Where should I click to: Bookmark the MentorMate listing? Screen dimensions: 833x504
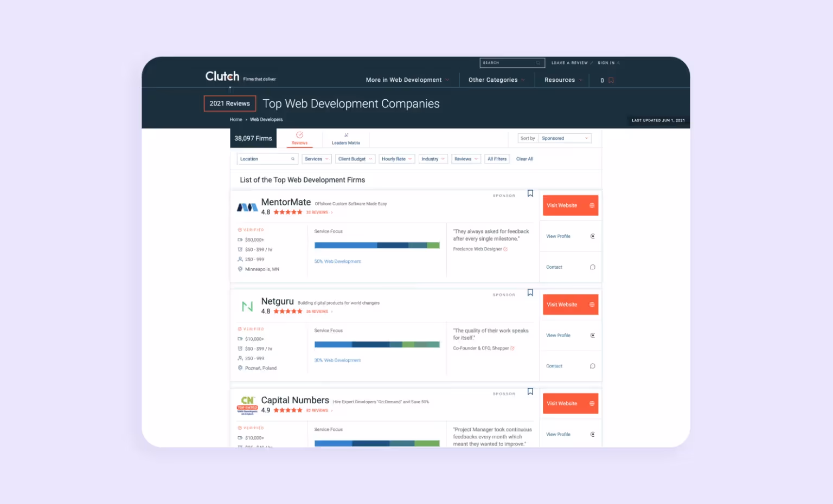530,193
